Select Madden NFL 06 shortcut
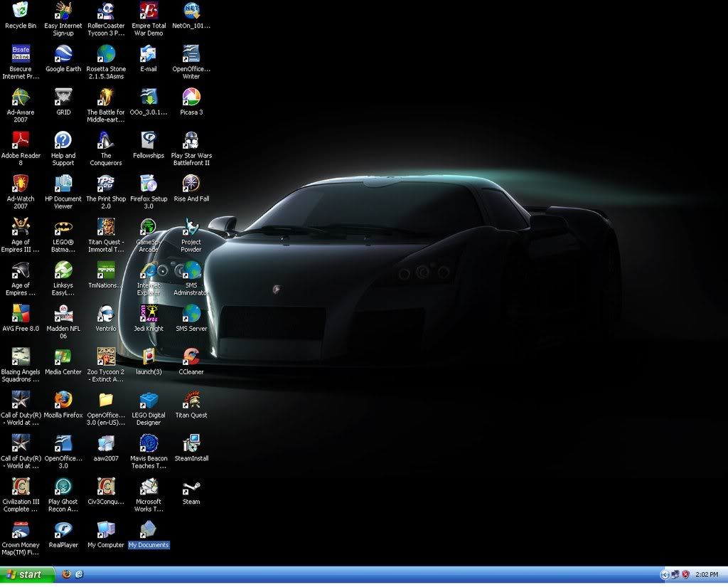 pyautogui.click(x=63, y=313)
